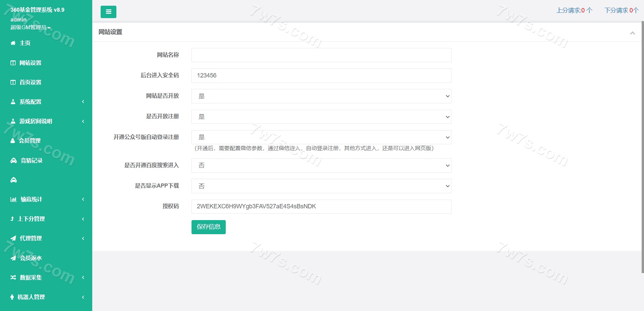The width and height of the screenshot is (644, 311).
Task: Click the 网站名称 input field
Action: click(x=321, y=55)
